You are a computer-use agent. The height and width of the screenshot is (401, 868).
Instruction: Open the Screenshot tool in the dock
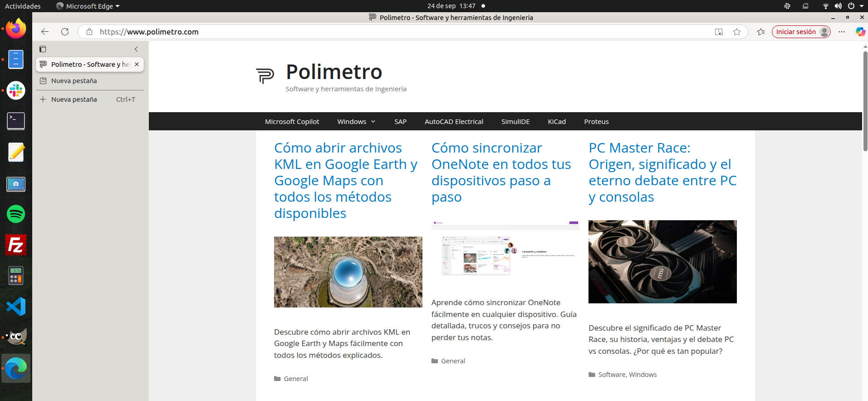coord(16,183)
